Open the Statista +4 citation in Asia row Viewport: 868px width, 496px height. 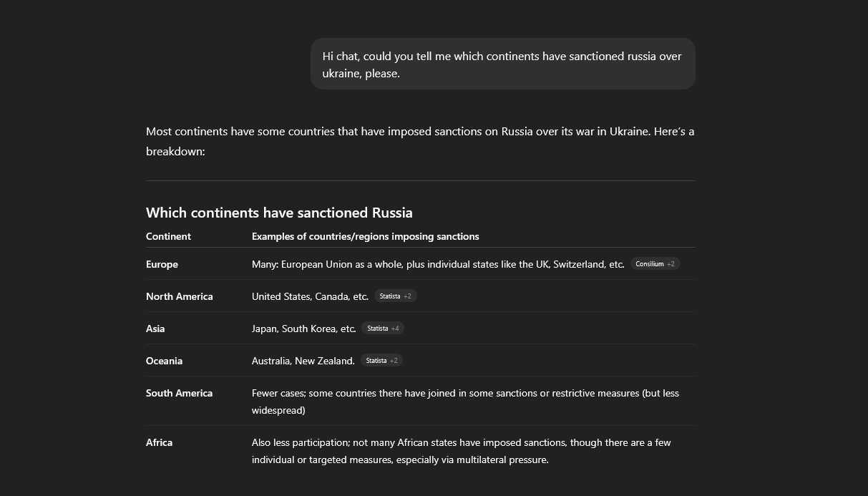[383, 329]
